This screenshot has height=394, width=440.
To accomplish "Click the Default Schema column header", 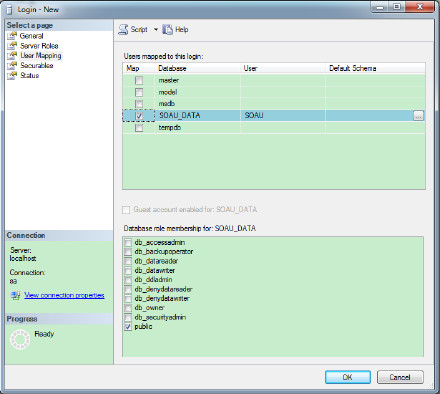I will click(375, 68).
